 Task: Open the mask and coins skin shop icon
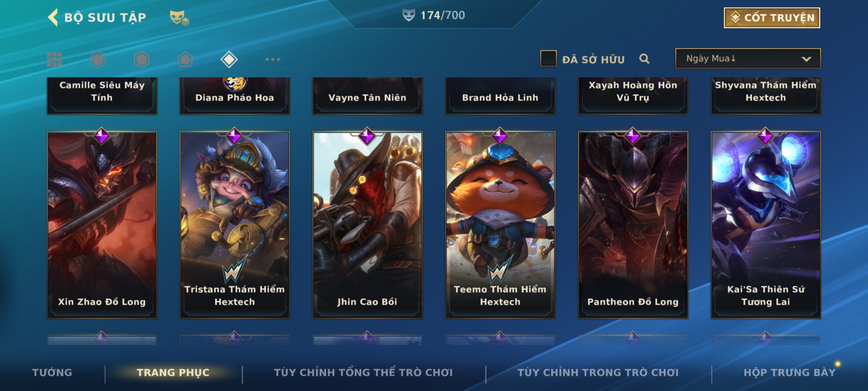[179, 18]
